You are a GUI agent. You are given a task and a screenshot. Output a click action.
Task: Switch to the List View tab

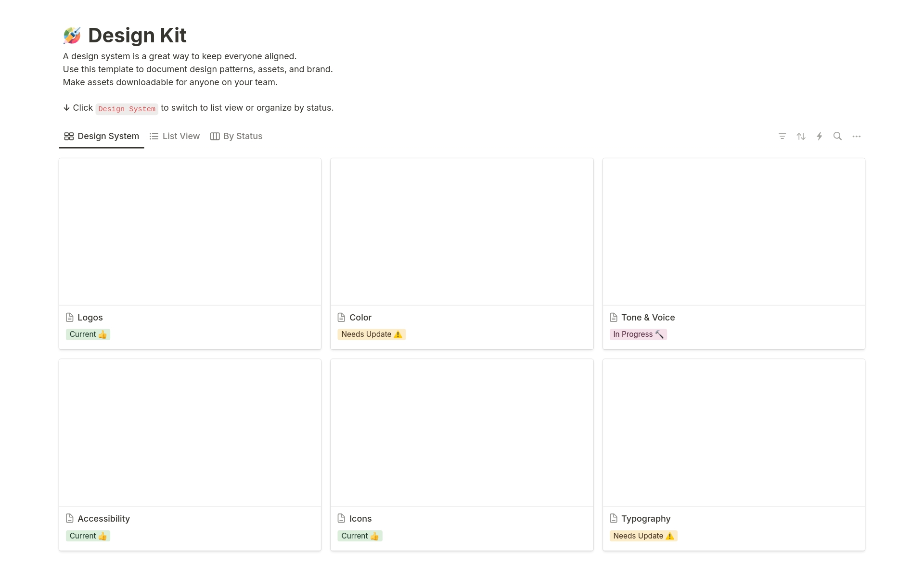[174, 136]
